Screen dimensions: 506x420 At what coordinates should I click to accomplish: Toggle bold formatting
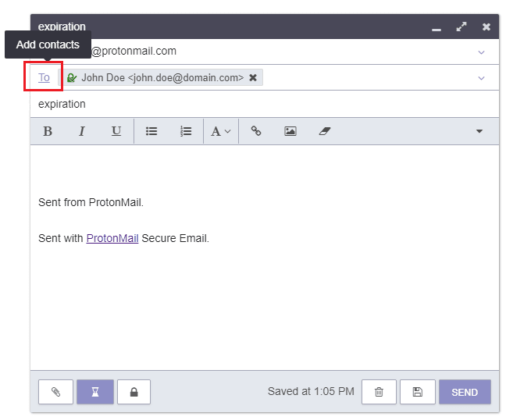click(x=48, y=131)
